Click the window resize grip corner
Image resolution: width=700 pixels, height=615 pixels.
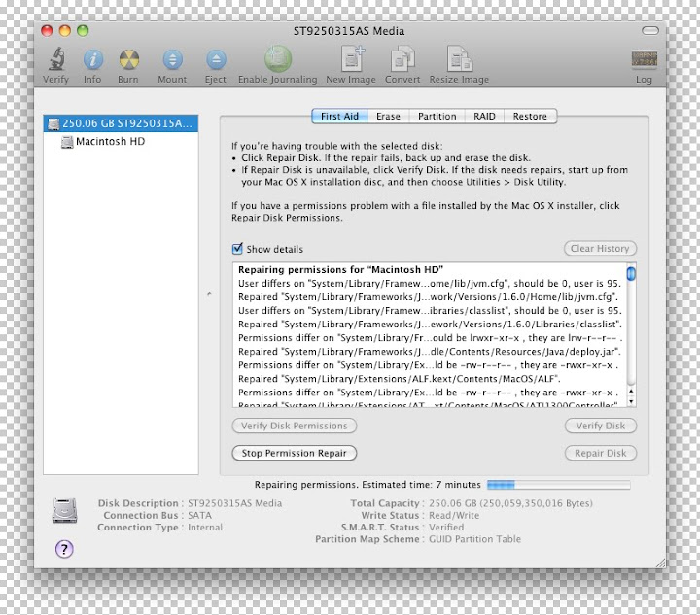pyautogui.click(x=660, y=563)
